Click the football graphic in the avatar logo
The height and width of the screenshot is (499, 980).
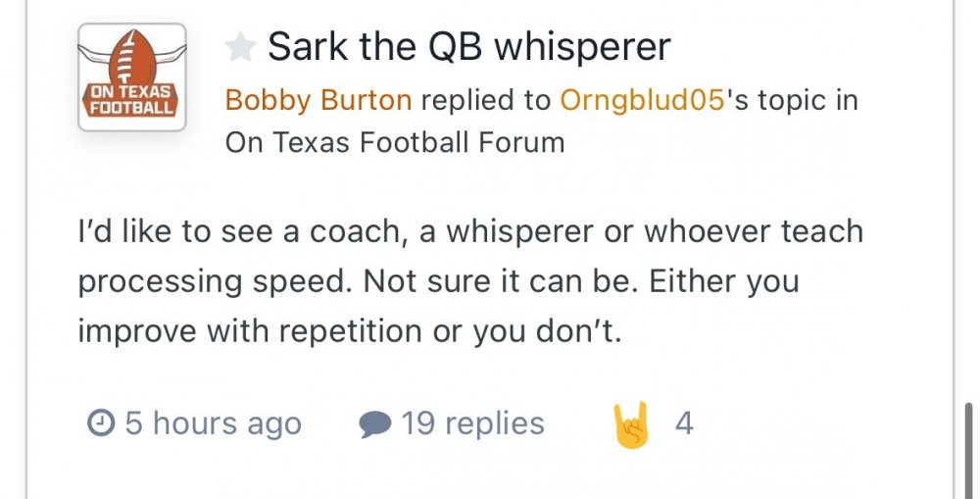coord(130,58)
